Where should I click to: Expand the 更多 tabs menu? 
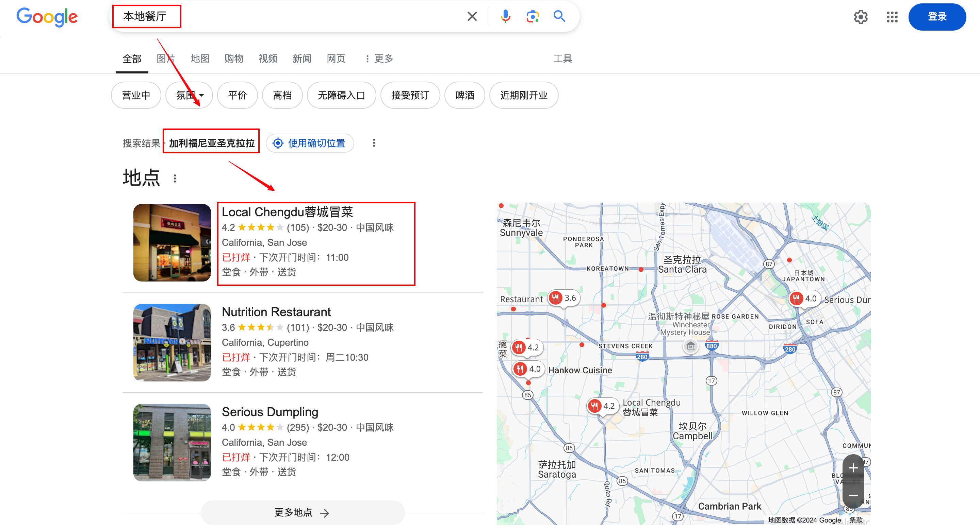(379, 58)
